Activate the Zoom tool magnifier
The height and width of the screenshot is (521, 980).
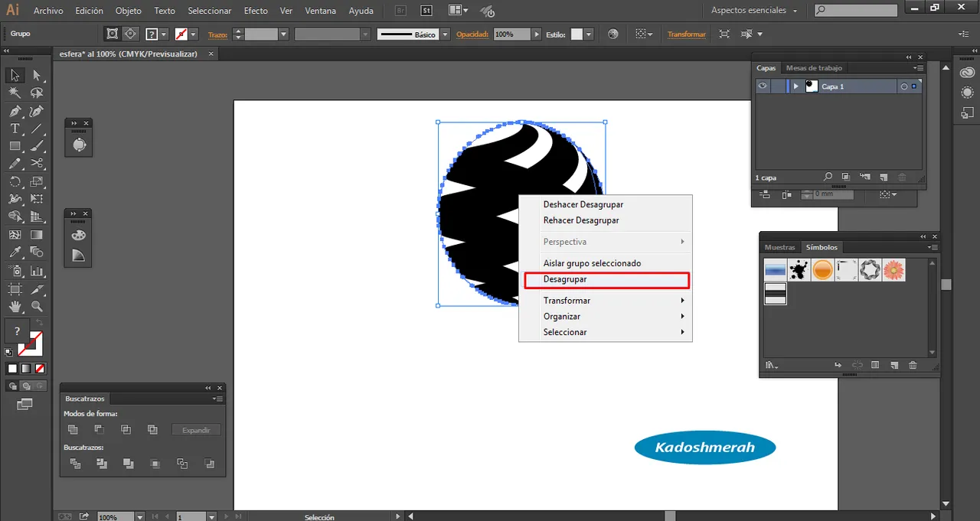(37, 307)
